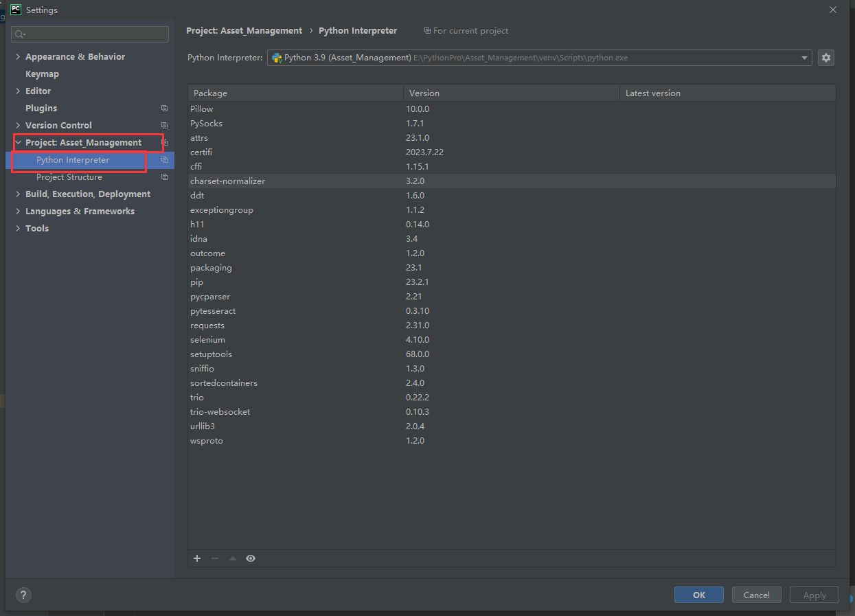
Task: Click the plus icon to install a package
Action: coord(197,558)
